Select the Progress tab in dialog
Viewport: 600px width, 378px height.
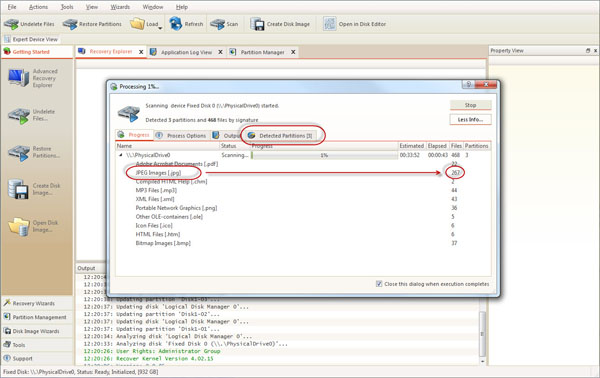(x=134, y=135)
